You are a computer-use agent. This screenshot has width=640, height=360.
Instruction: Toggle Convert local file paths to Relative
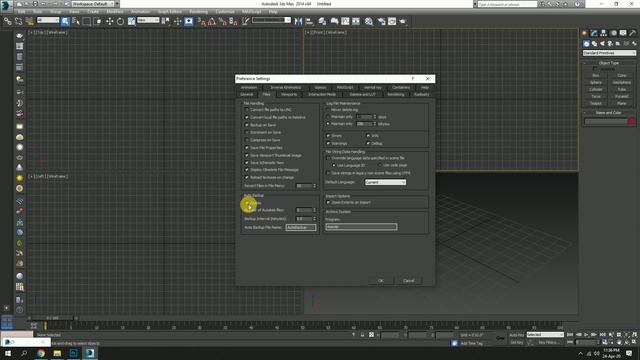247,117
